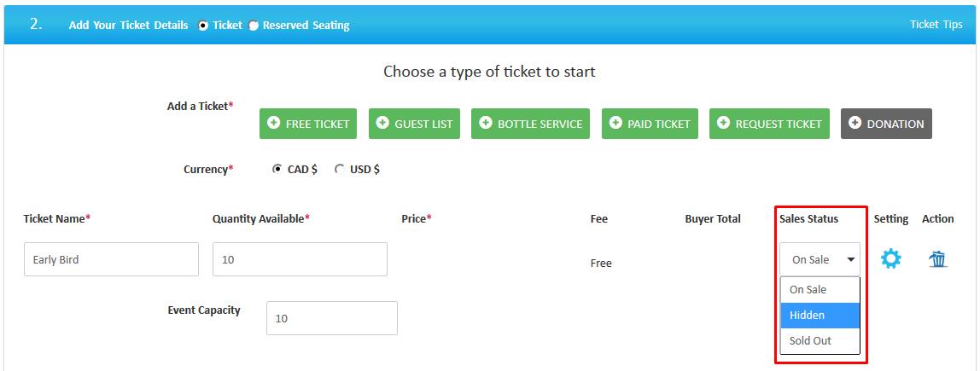The image size is (980, 371).
Task: Click the plus icon on Request Ticket
Action: click(x=724, y=123)
